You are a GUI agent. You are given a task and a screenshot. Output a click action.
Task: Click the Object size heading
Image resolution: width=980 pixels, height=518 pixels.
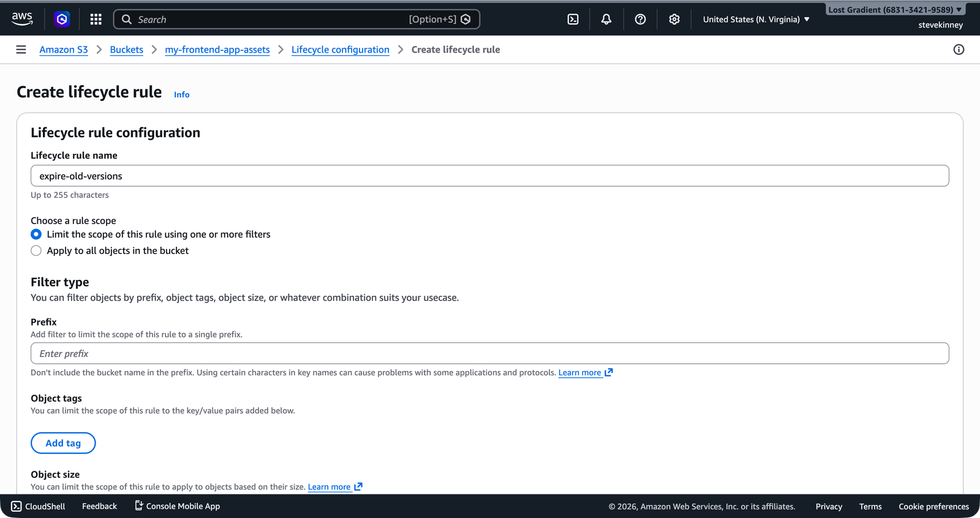(55, 475)
